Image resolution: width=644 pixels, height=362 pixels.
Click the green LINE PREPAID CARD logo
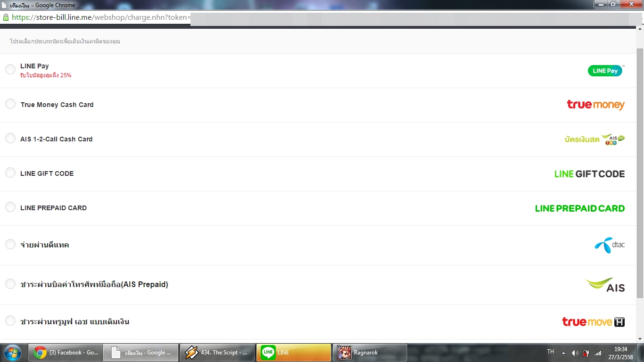580,208
